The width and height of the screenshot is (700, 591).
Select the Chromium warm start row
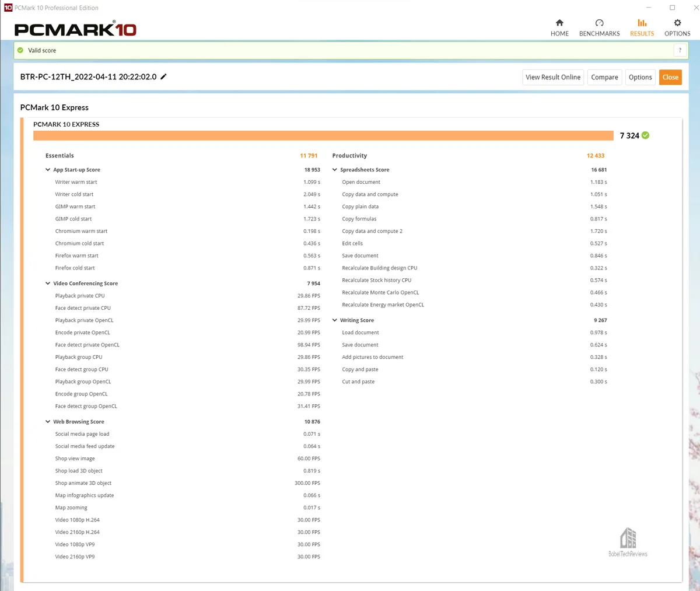[187, 231]
